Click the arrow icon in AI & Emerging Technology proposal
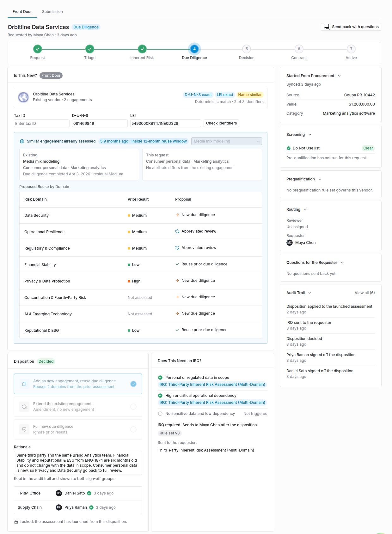 pyautogui.click(x=177, y=313)
